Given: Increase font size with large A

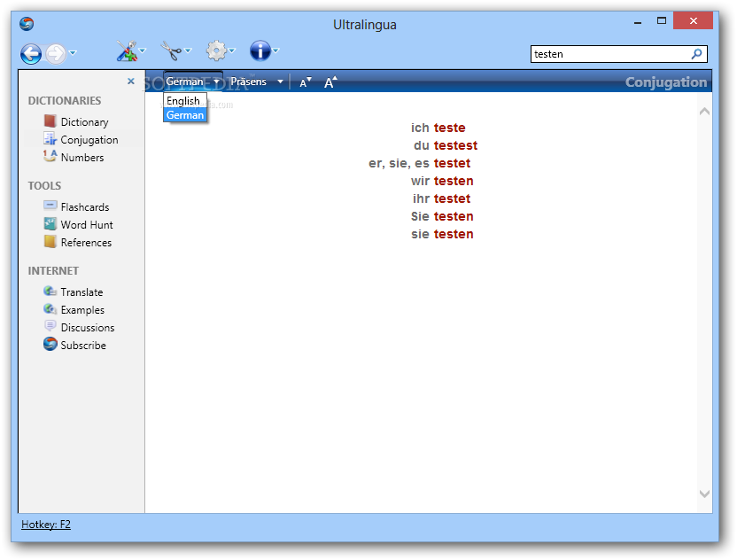Looking at the screenshot, I should tap(331, 82).
